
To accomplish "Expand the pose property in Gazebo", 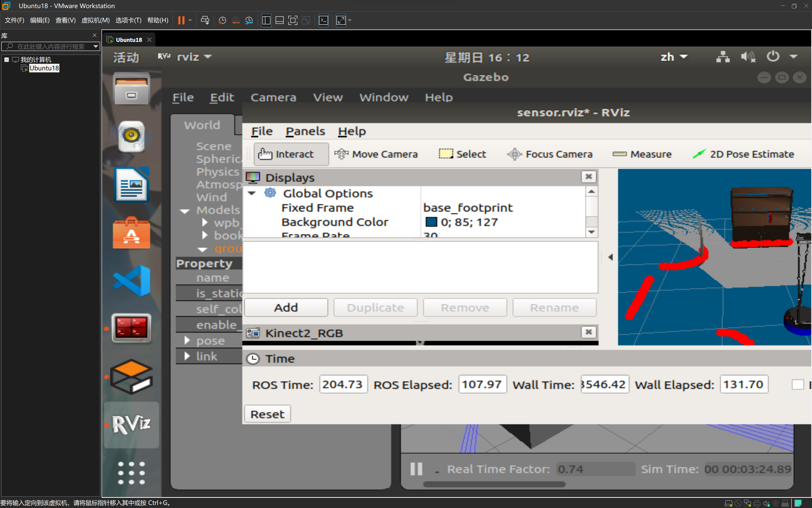I will (x=187, y=341).
